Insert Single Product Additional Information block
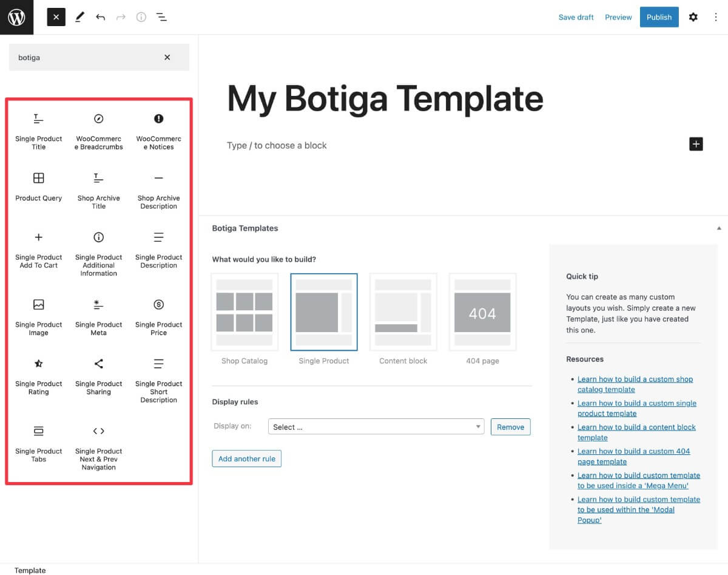Screen dimensions: 728x575 99,254
